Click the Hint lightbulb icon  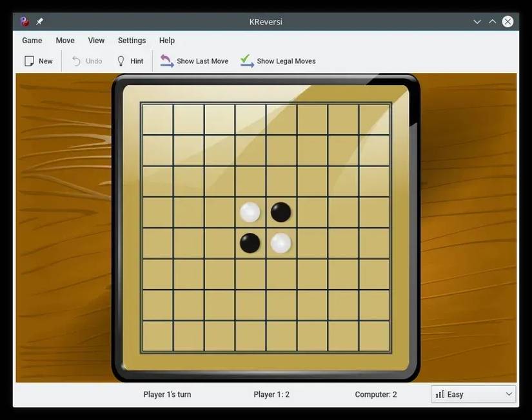pyautogui.click(x=119, y=59)
